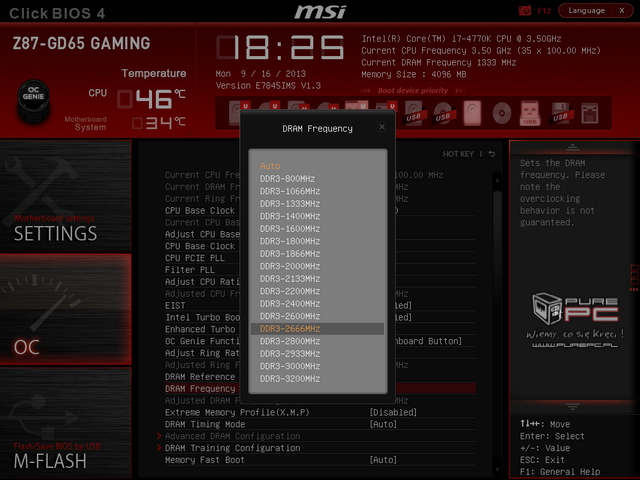Click the hard disk boot device icon
The image size is (640, 480).
[472, 113]
